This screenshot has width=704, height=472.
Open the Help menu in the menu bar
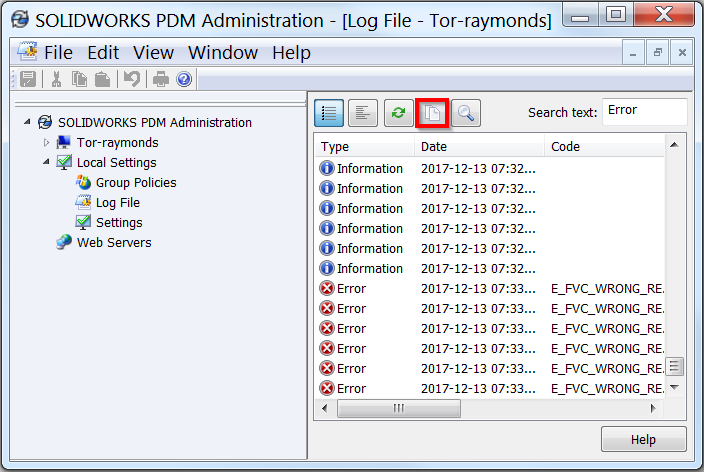pos(291,53)
